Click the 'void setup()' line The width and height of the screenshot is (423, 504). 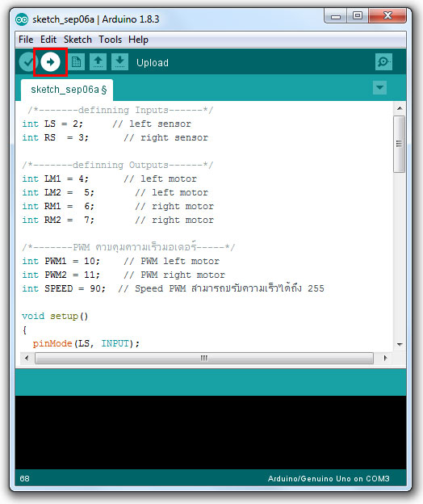click(x=55, y=317)
